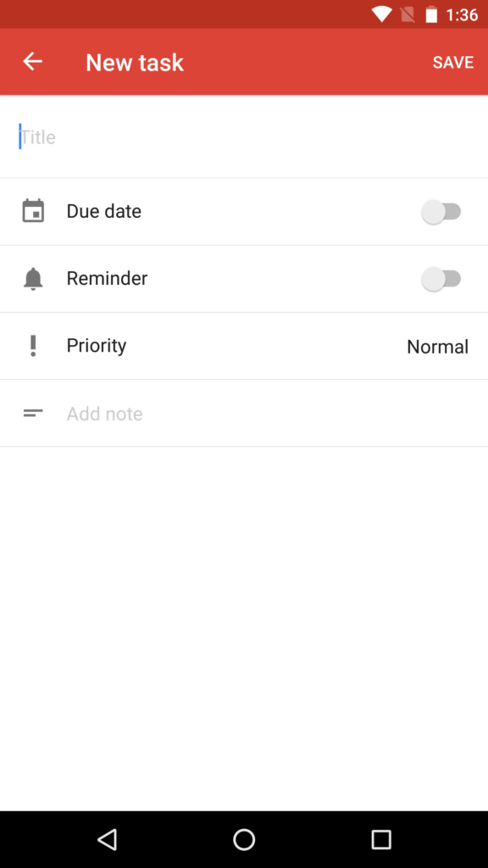The height and width of the screenshot is (868, 488).
Task: Open the Normal priority dropdown
Action: [438, 347]
